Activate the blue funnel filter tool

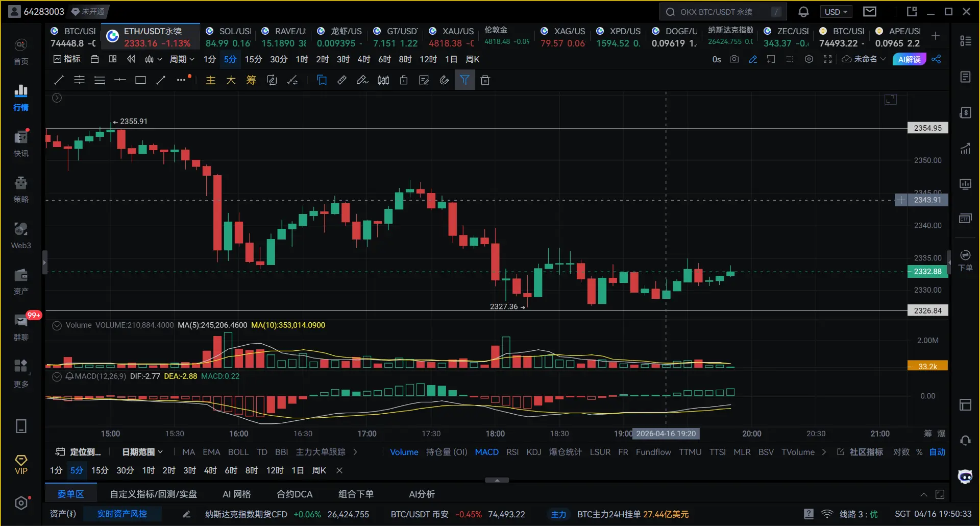tap(464, 80)
